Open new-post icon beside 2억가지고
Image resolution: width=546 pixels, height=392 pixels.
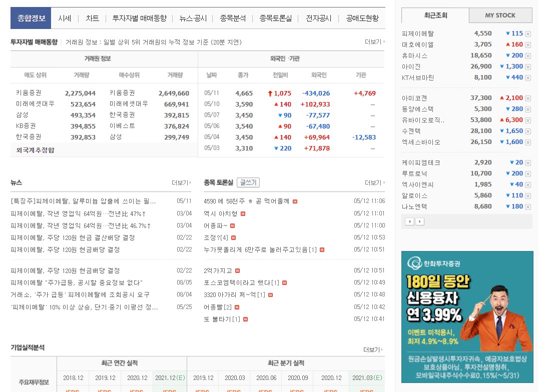tap(238, 270)
